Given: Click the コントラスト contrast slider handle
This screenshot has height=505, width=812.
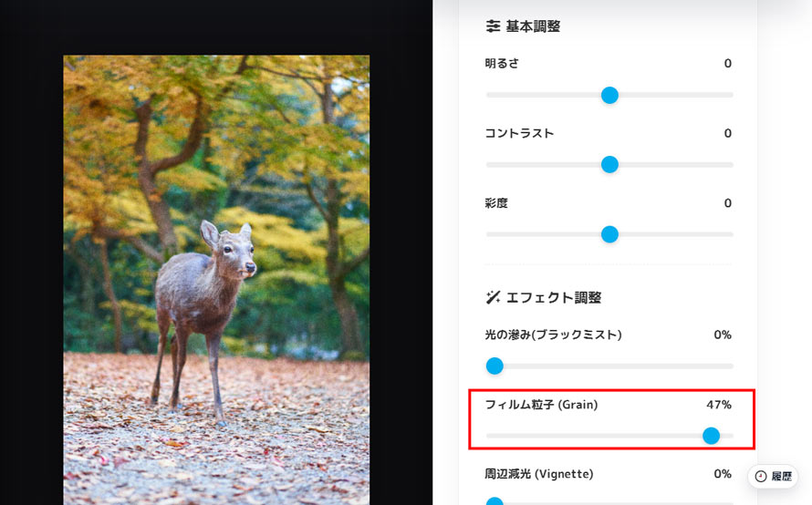Looking at the screenshot, I should 609,165.
